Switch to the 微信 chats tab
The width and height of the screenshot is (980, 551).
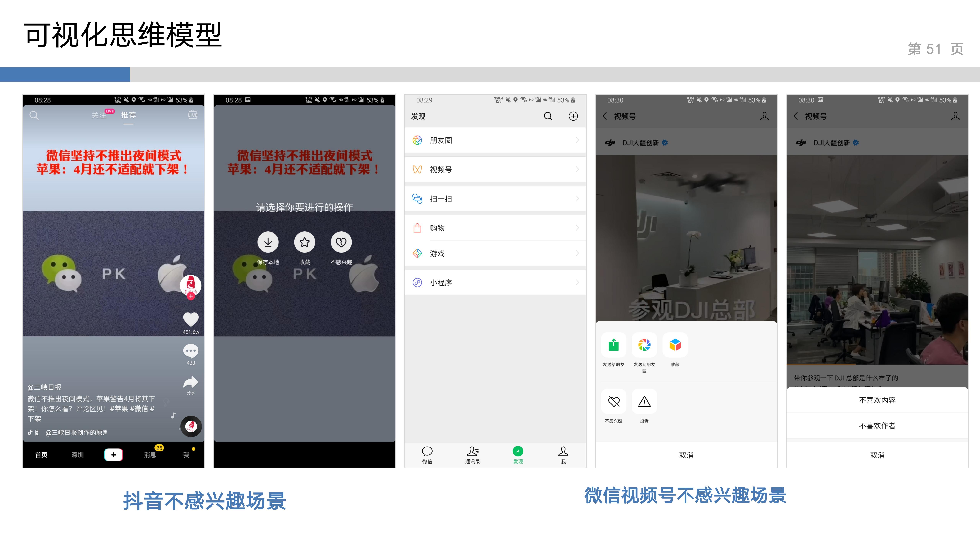tap(427, 455)
